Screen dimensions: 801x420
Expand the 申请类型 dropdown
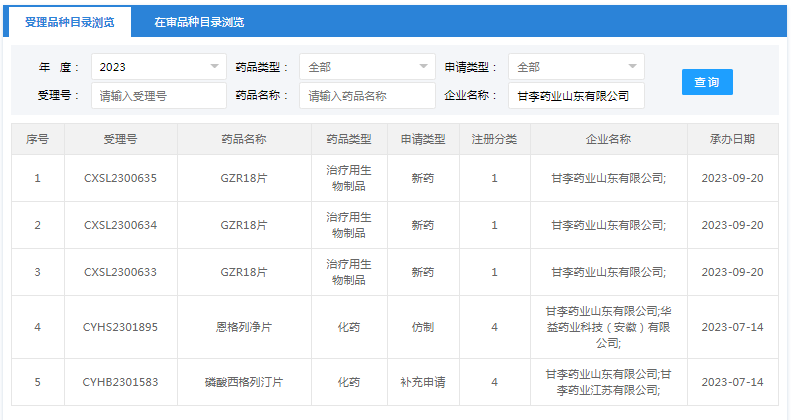(576, 67)
